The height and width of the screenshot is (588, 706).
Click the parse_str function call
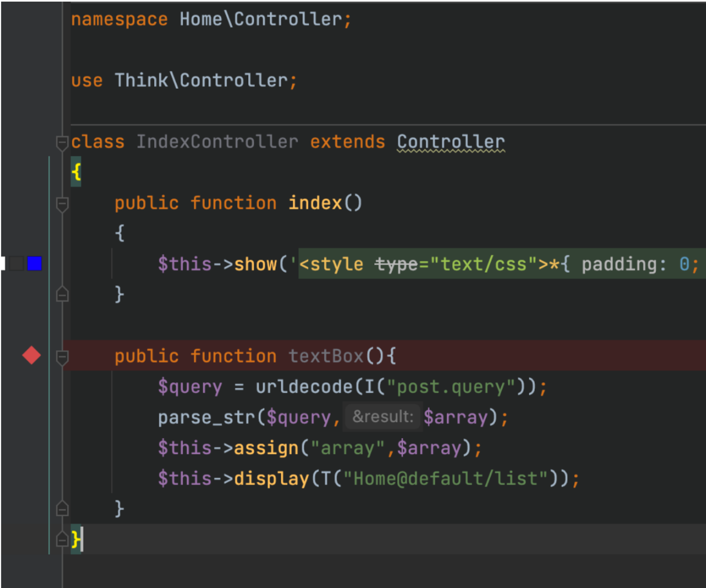207,417
